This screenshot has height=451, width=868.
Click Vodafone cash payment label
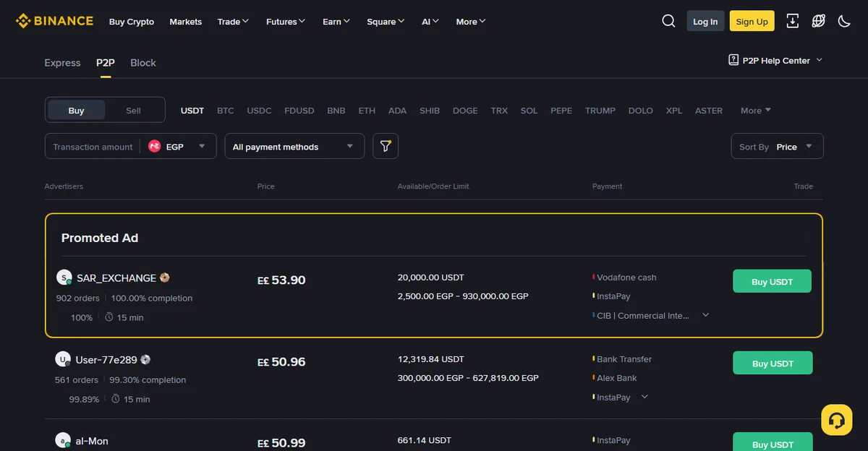click(x=626, y=278)
